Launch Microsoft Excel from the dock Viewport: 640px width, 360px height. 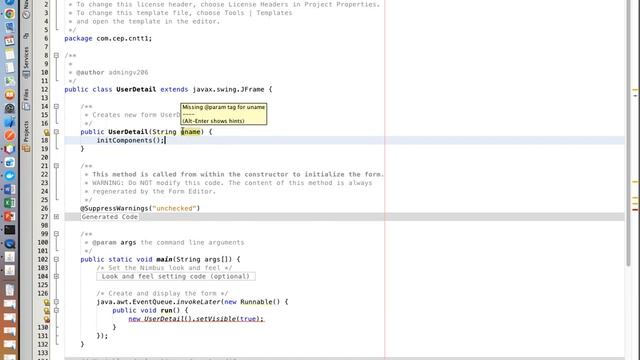coord(9,203)
